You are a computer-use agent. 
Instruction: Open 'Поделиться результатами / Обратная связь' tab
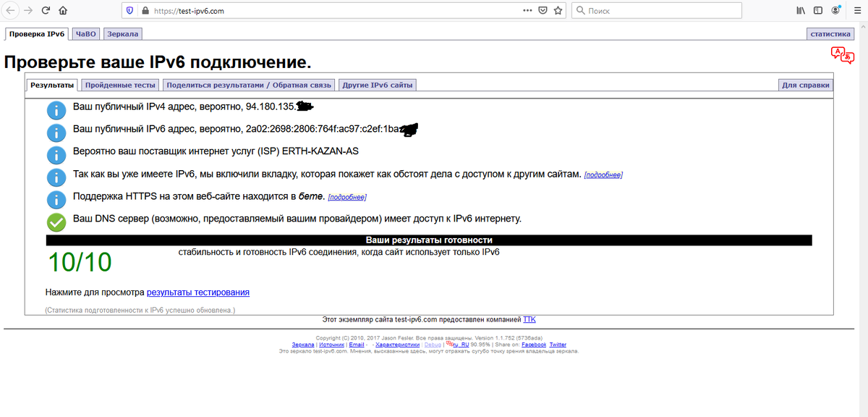tap(249, 85)
